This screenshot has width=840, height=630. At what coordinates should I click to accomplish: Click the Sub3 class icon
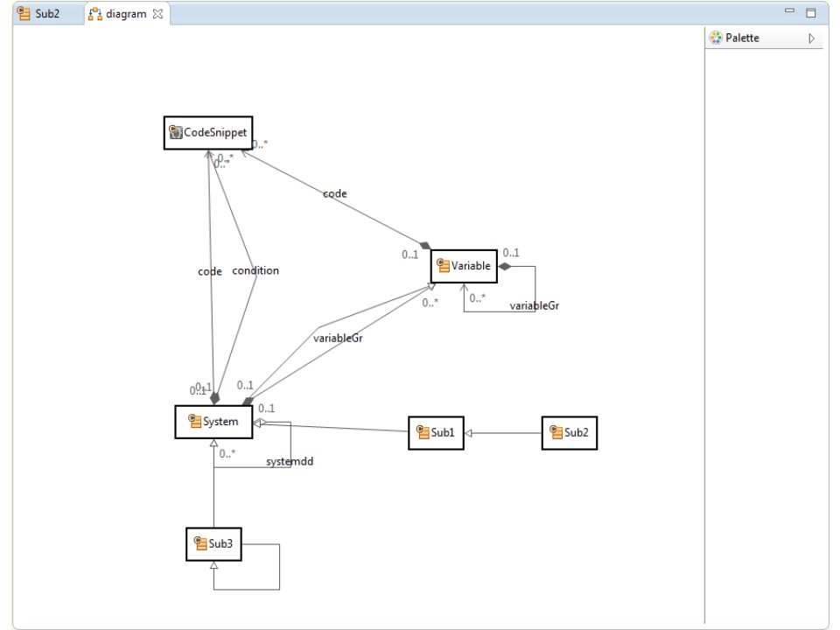pyautogui.click(x=200, y=543)
